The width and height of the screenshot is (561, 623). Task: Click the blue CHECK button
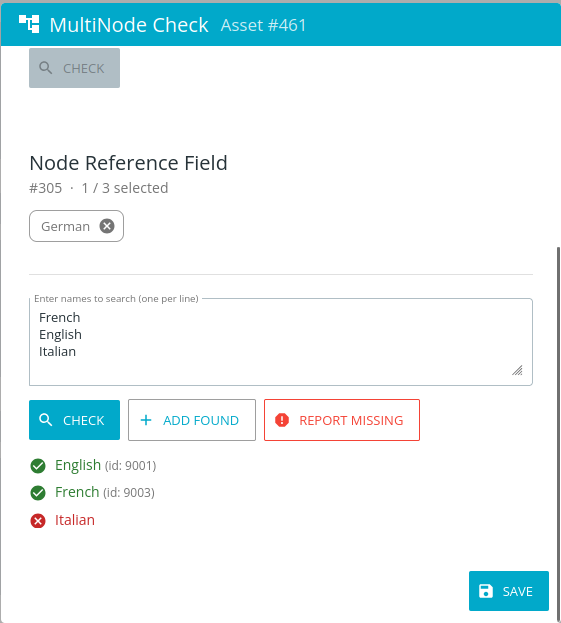coord(74,420)
